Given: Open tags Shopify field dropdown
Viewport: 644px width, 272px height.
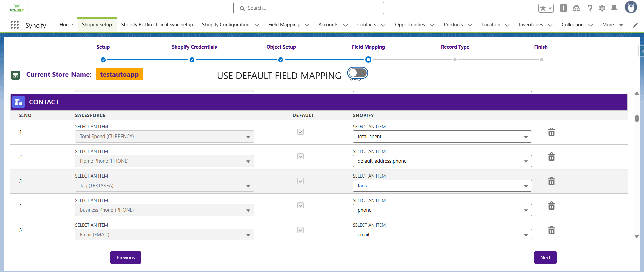Looking at the screenshot, I should pyautogui.click(x=442, y=186).
